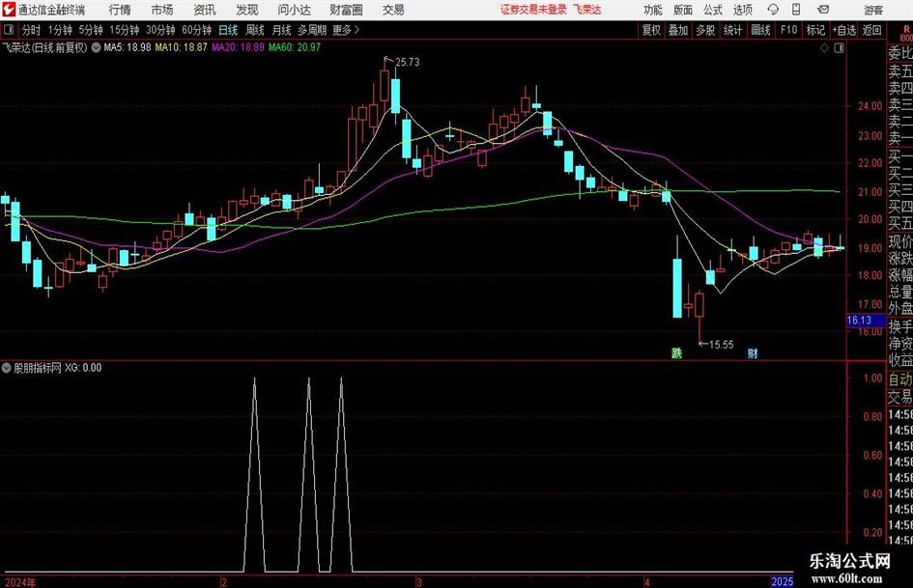Open the 公式 menu
The height and width of the screenshot is (588, 913).
[x=713, y=10]
